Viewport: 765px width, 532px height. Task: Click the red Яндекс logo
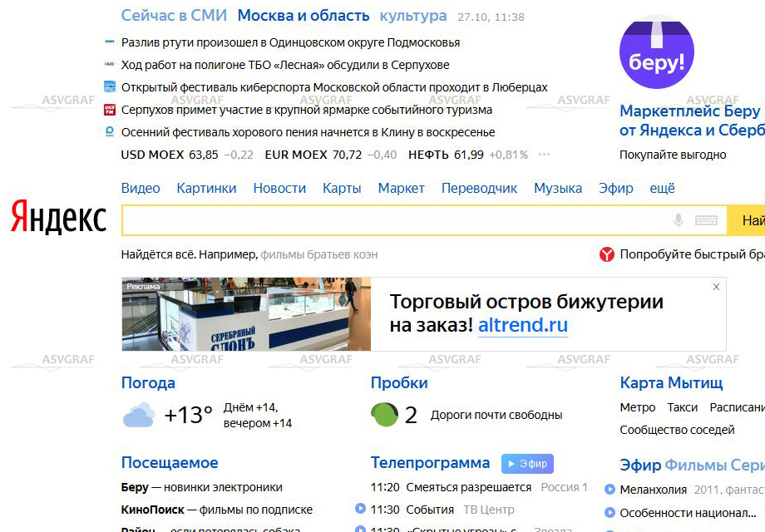click(x=58, y=217)
